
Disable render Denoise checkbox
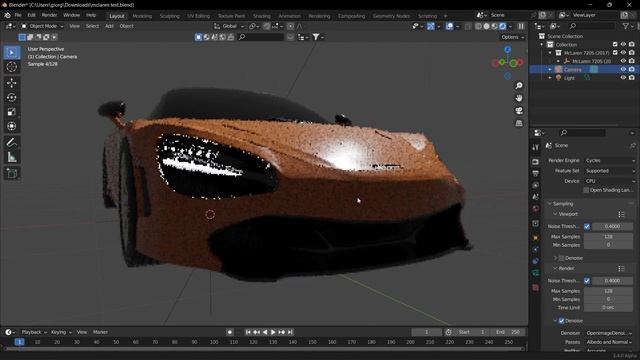(561, 321)
